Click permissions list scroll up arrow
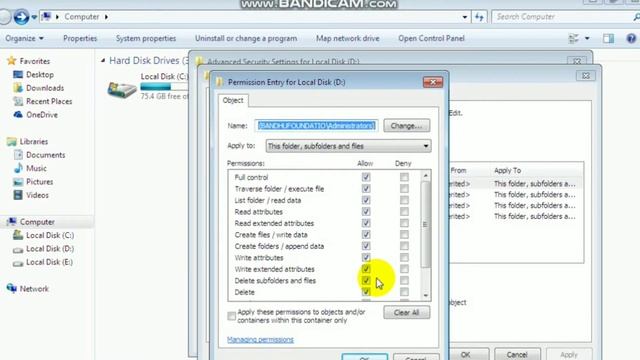The height and width of the screenshot is (360, 640). [426, 176]
